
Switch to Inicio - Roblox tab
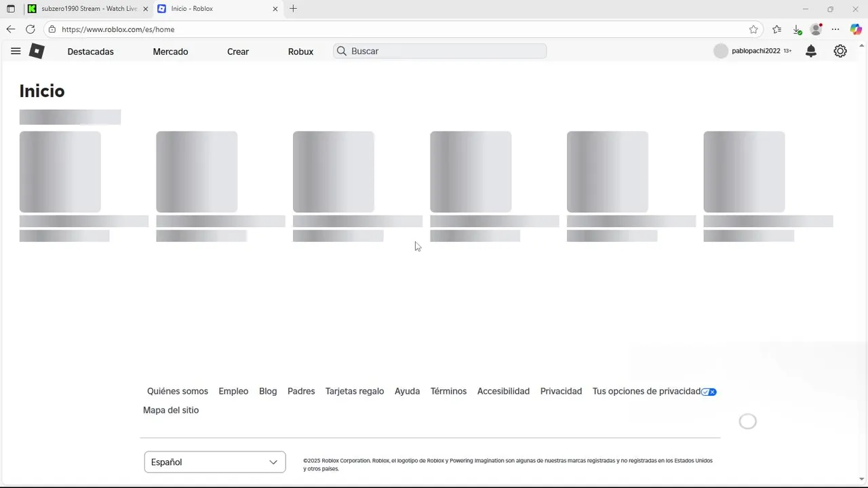217,9
